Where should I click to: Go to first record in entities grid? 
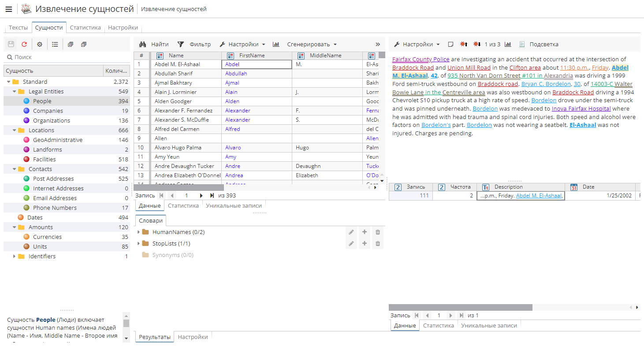tap(161, 195)
